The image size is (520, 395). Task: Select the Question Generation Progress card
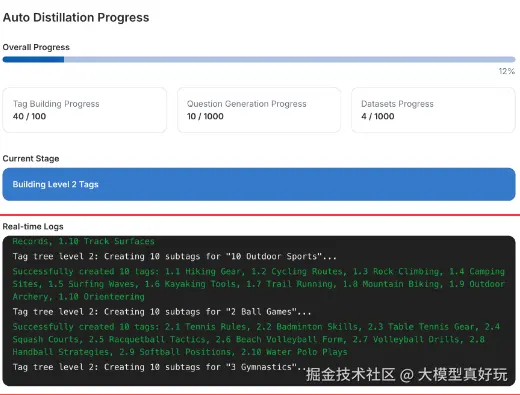coord(259,110)
